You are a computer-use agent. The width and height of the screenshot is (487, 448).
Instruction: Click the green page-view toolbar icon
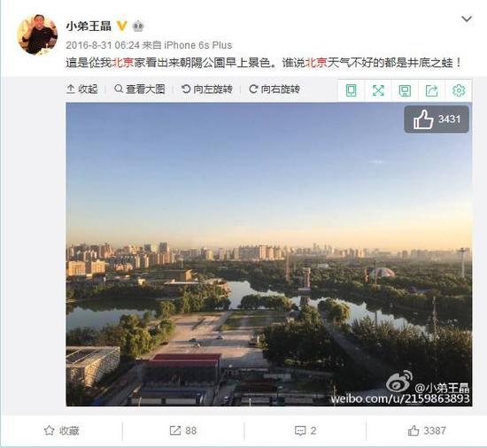coord(351,90)
